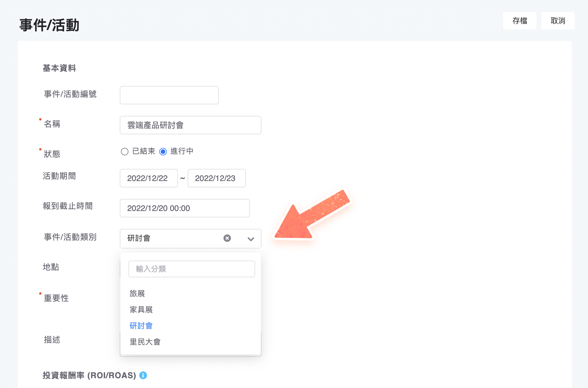Click the 基本資料 section header
This screenshot has width=588, height=388.
pyautogui.click(x=59, y=68)
